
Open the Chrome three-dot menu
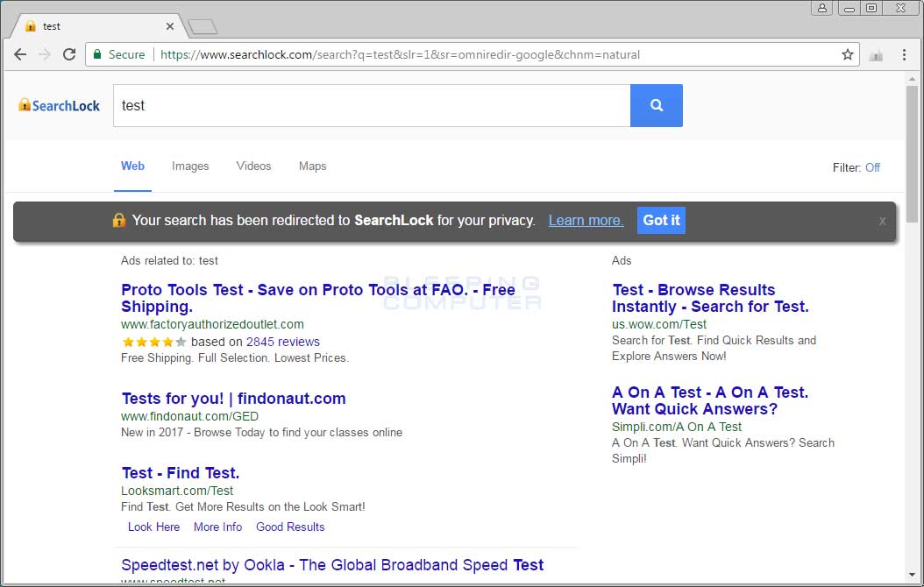point(904,54)
